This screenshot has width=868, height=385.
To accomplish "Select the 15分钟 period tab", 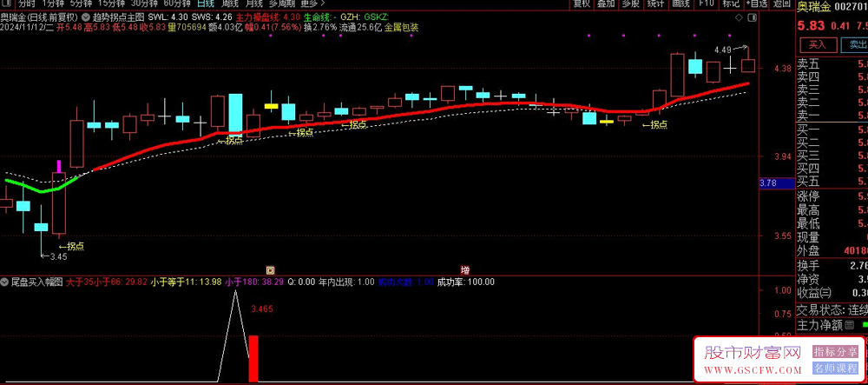I will pyautogui.click(x=109, y=3).
